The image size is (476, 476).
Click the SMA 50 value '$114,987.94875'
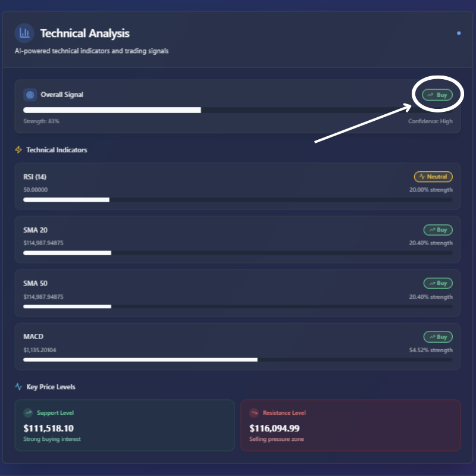[x=43, y=296]
